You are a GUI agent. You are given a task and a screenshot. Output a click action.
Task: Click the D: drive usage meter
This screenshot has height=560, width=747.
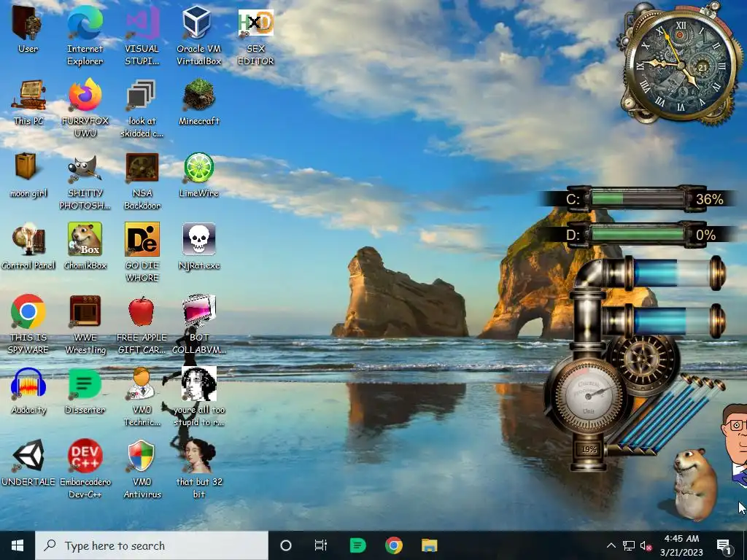638,234
